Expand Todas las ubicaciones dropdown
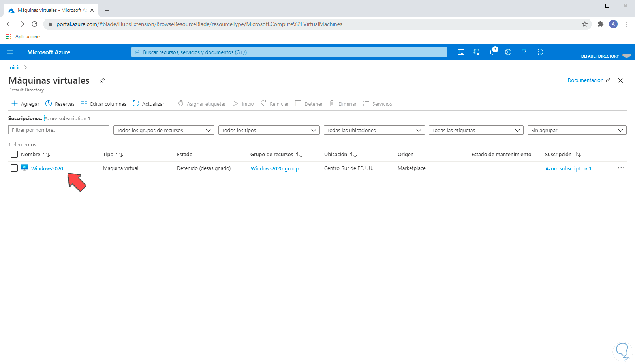Screen dimensions: 635x364 [374, 130]
